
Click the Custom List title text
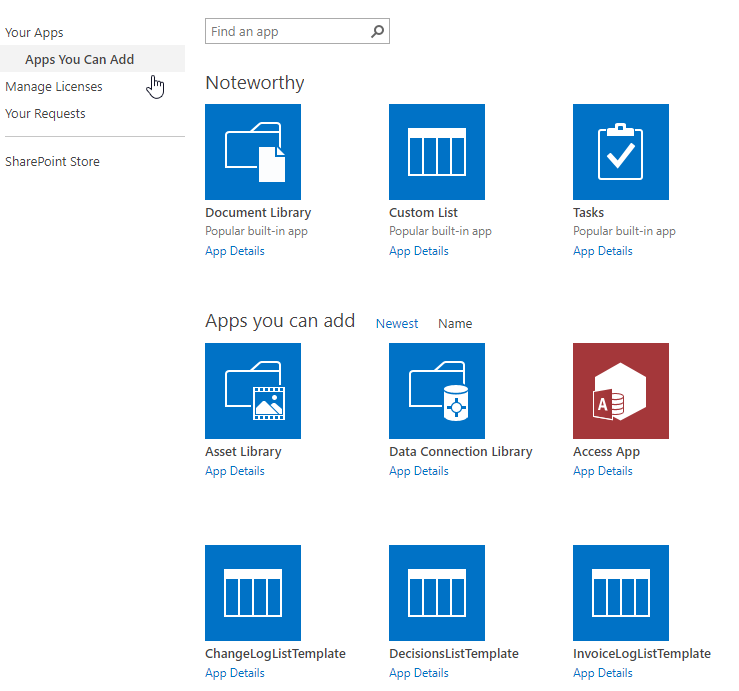pos(423,213)
